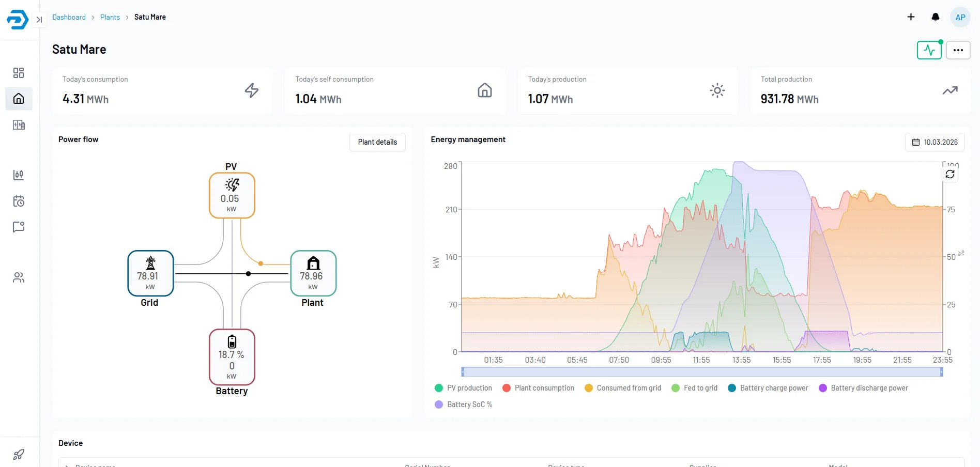Open the dashboard grid icon in the sidebar
Screen dimensions: 980x467
[19, 73]
